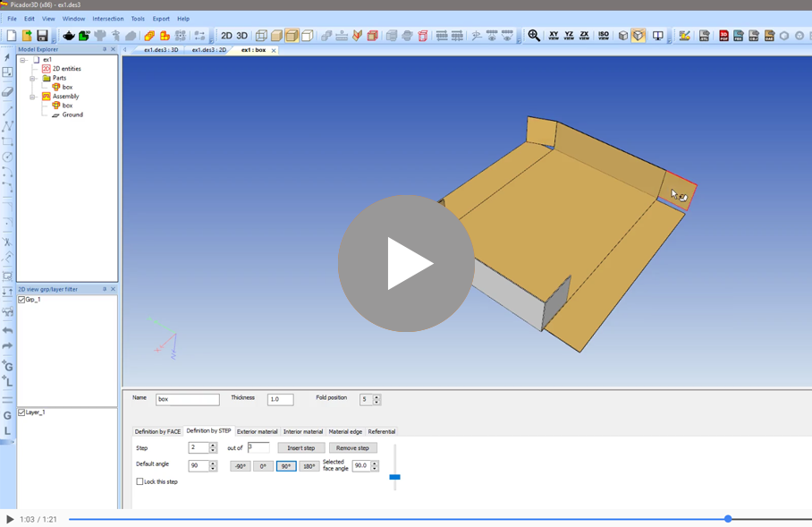Click the zoom magnifier icon
Screen dimensions: 812x527
point(534,35)
